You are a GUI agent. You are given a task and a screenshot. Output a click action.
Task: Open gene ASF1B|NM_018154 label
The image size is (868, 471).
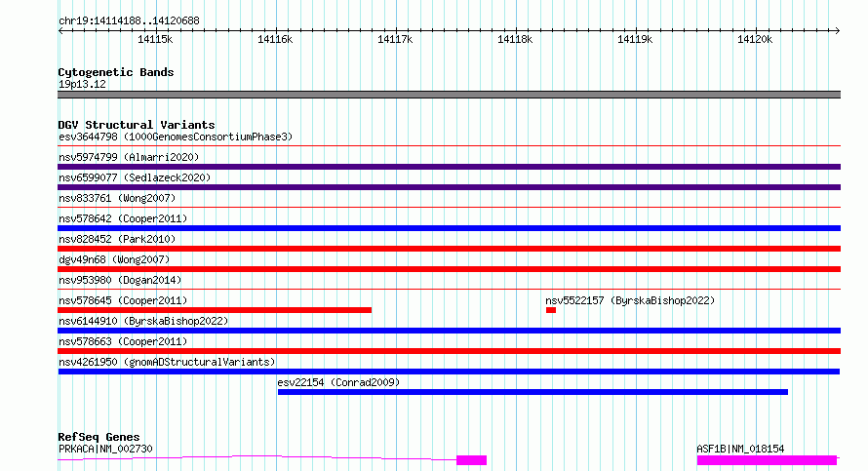point(740,449)
